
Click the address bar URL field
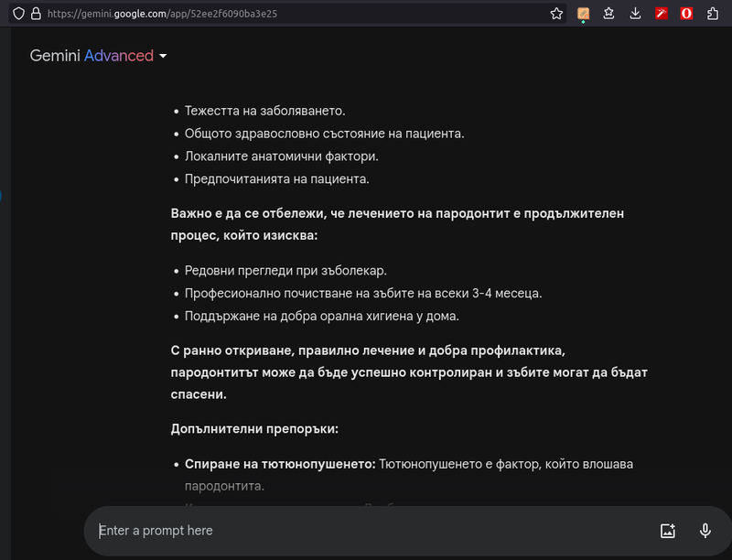point(274,14)
